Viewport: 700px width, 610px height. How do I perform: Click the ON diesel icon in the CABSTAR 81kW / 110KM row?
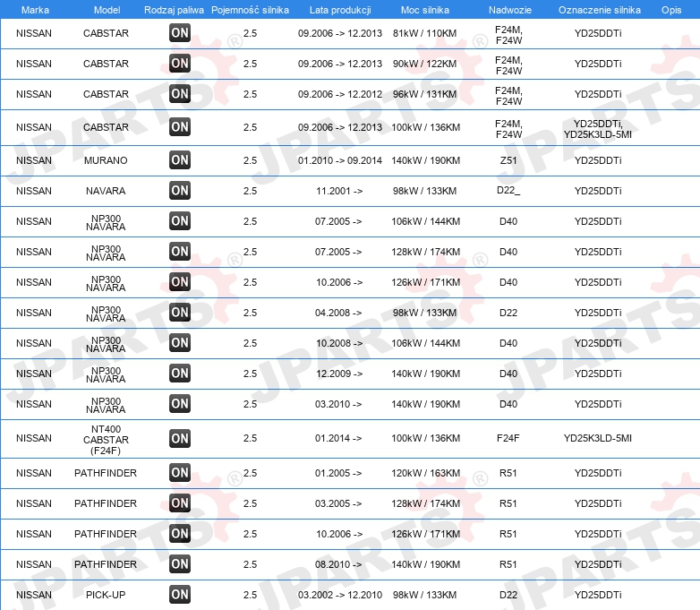coord(180,32)
